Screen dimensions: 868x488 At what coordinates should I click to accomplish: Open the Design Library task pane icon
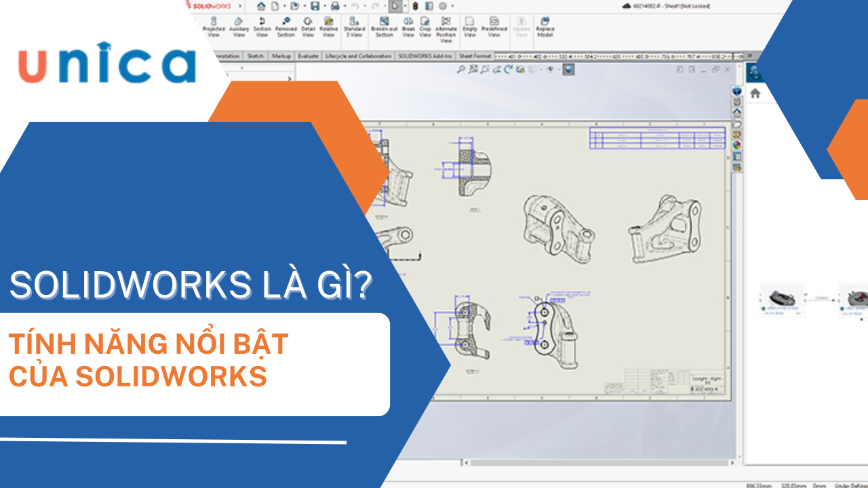click(x=737, y=102)
